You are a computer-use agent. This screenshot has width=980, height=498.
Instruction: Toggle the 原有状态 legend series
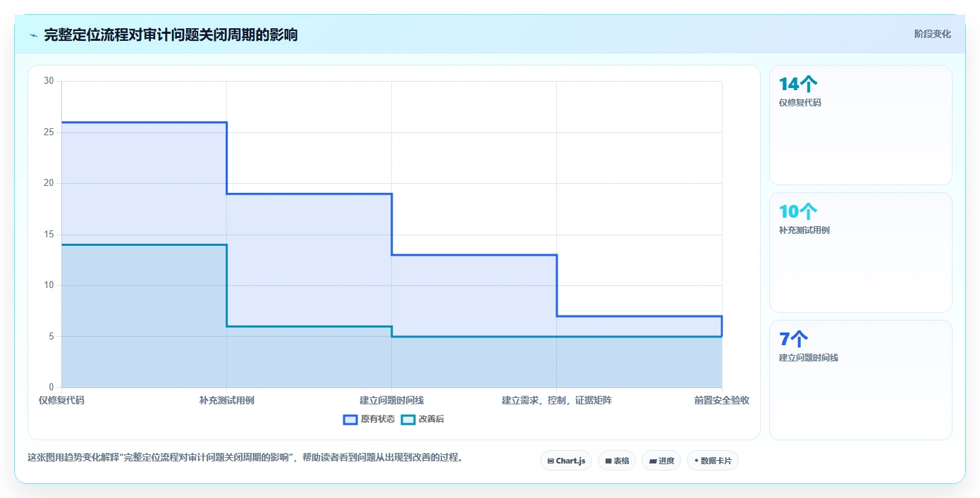click(x=369, y=419)
